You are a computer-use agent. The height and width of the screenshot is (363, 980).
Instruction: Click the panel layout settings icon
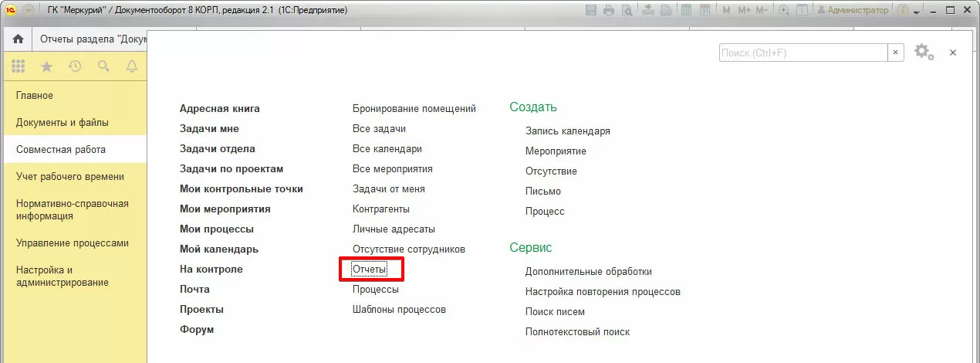pos(802,10)
